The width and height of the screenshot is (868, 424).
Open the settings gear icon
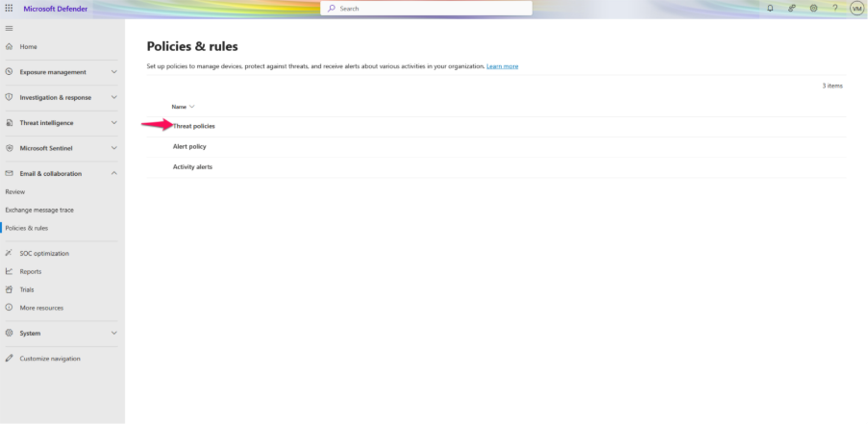click(813, 8)
